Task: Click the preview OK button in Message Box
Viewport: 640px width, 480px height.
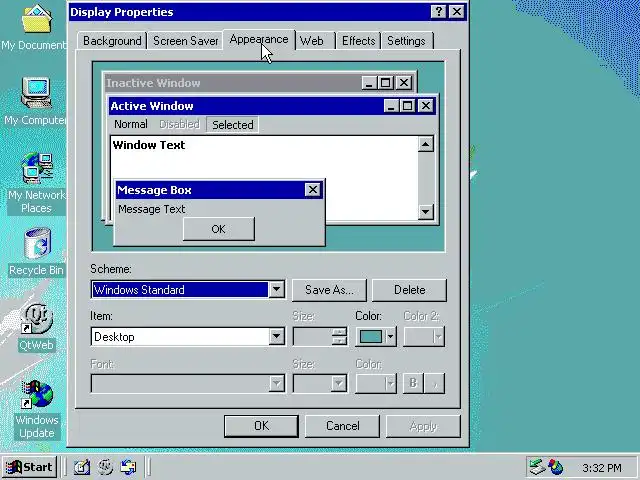Action: (x=219, y=229)
